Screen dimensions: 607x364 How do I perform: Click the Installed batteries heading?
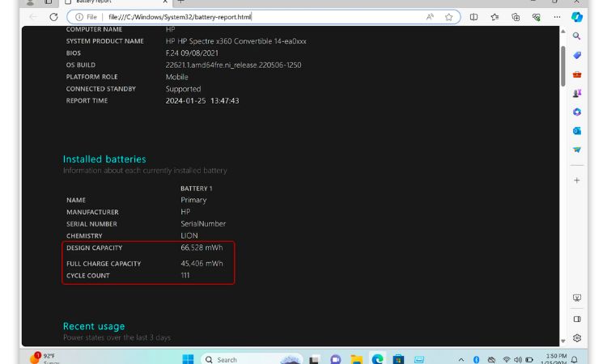pyautogui.click(x=104, y=159)
